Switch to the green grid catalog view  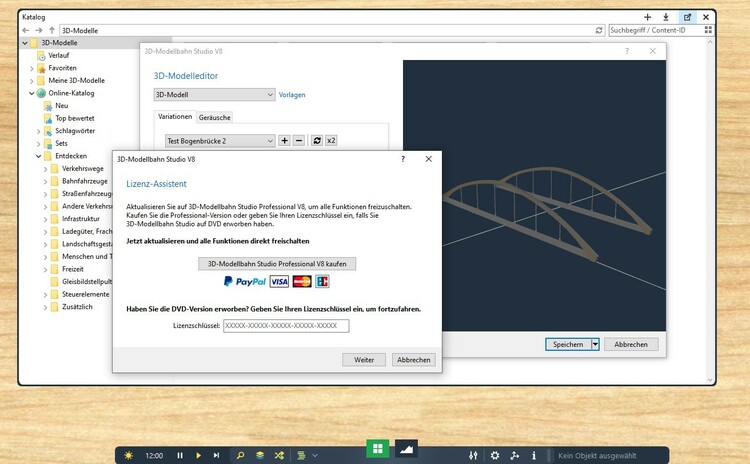point(378,448)
